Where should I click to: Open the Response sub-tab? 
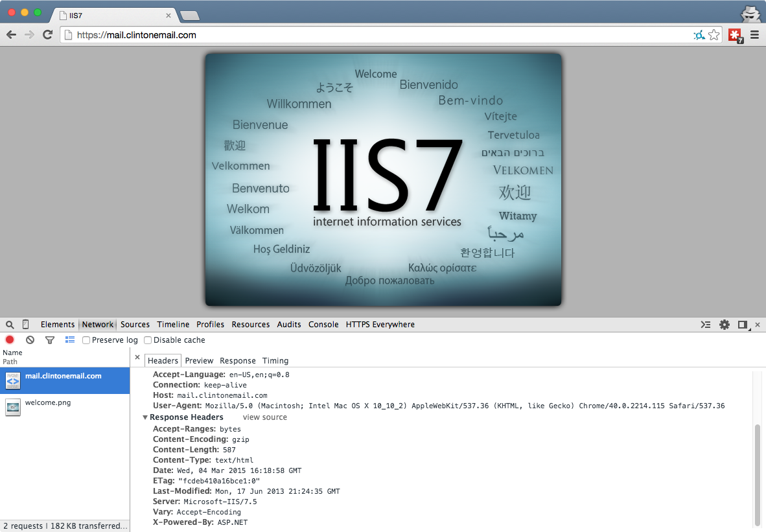238,360
